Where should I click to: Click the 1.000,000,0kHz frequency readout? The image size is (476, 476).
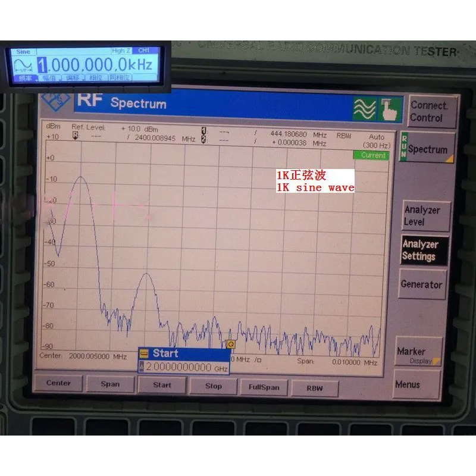click(x=95, y=64)
